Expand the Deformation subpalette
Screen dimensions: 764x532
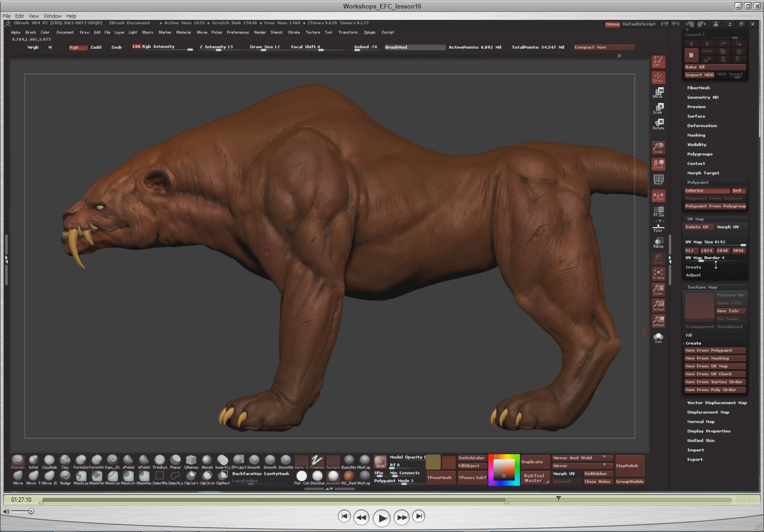pyautogui.click(x=702, y=126)
